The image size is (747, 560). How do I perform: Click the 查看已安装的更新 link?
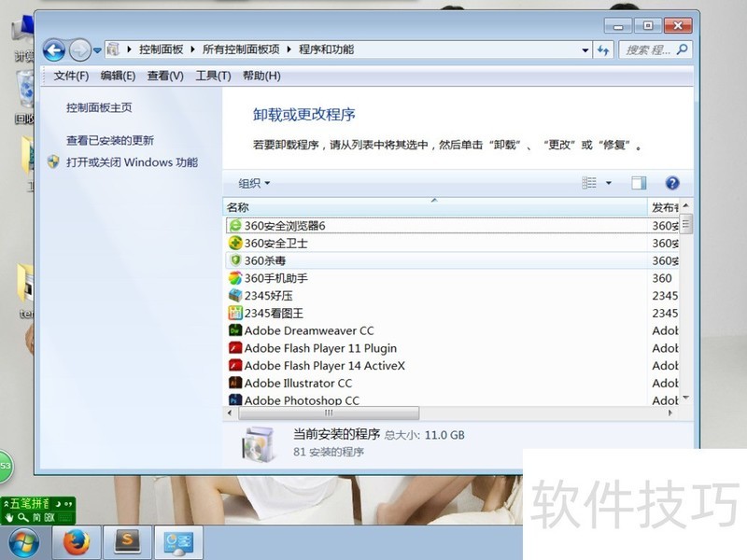click(x=110, y=141)
